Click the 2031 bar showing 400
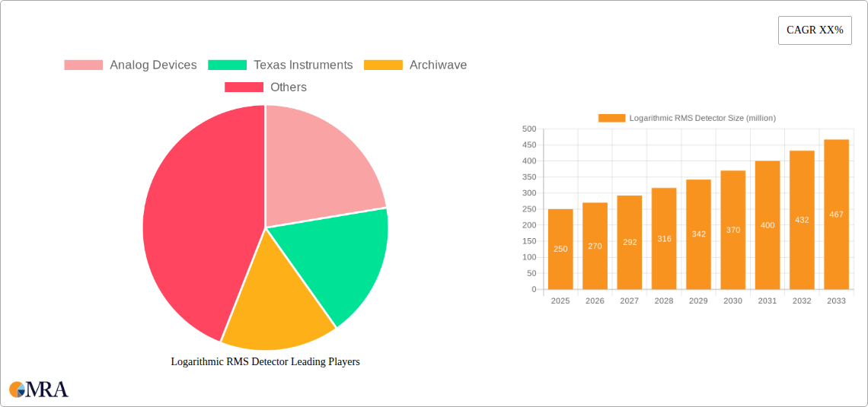868x407 pixels. click(x=767, y=225)
